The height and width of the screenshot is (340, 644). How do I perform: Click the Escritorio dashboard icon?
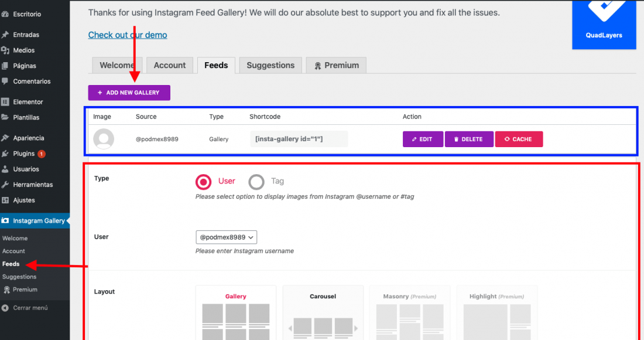(5, 14)
